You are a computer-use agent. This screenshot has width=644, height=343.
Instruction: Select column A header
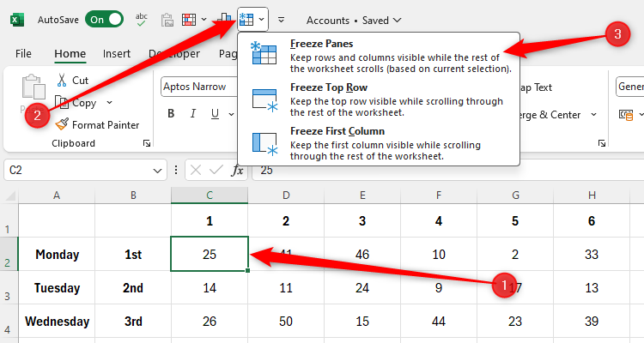(x=57, y=196)
